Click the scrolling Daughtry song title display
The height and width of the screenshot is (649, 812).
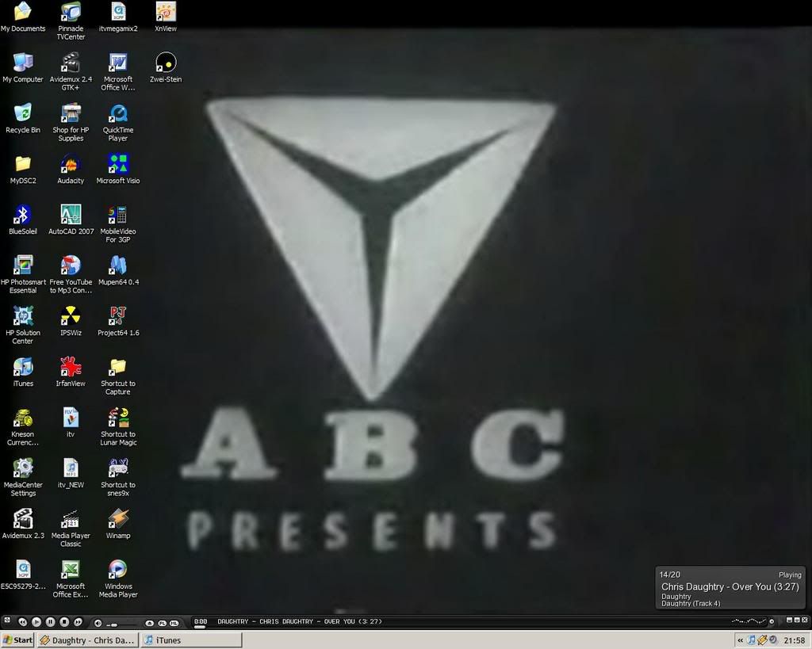click(299, 621)
